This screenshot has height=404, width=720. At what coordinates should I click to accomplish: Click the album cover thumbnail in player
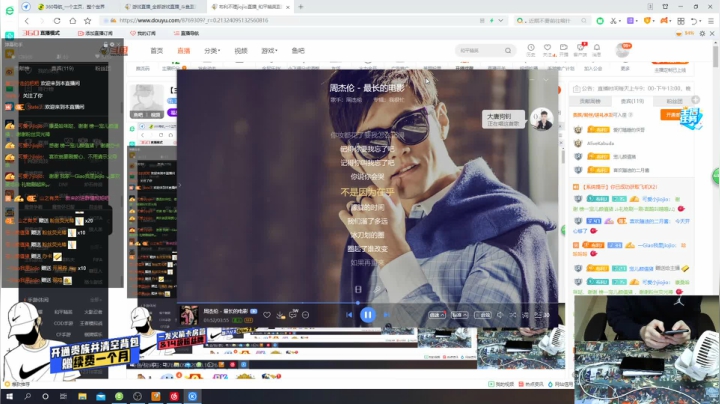[189, 315]
